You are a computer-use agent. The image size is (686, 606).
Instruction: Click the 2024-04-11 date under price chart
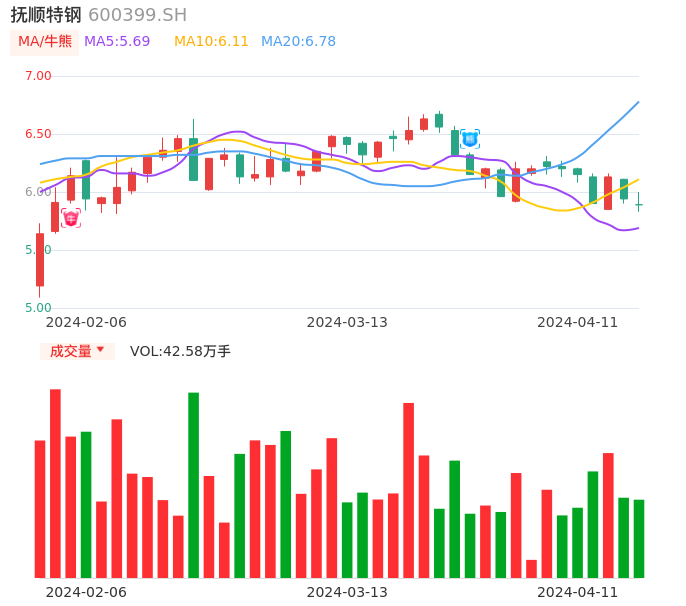click(578, 322)
